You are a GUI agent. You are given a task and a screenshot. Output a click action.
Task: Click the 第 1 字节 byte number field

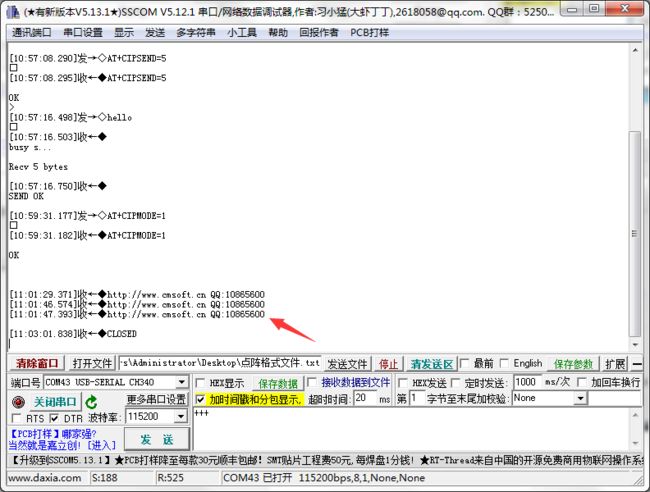point(416,398)
